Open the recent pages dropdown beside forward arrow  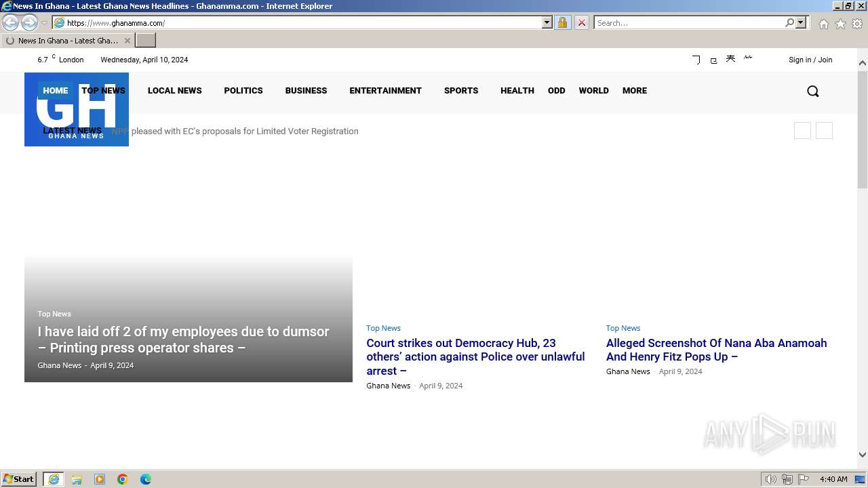click(44, 23)
